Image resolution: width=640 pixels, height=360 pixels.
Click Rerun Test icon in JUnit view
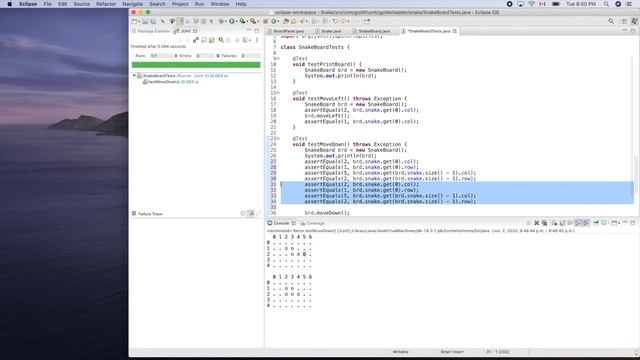pos(221,40)
